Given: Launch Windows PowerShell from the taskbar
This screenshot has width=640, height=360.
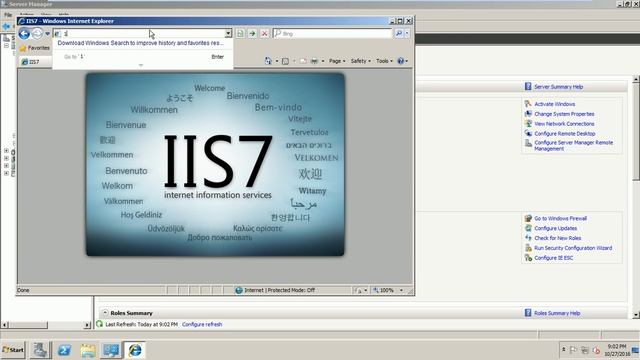Looking at the screenshot, I should coord(64,350).
